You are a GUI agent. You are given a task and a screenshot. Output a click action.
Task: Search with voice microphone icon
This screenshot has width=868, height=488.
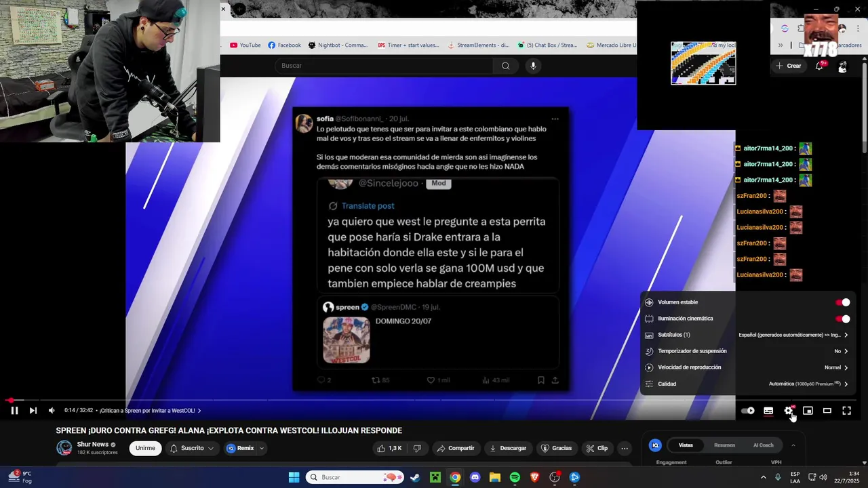533,66
